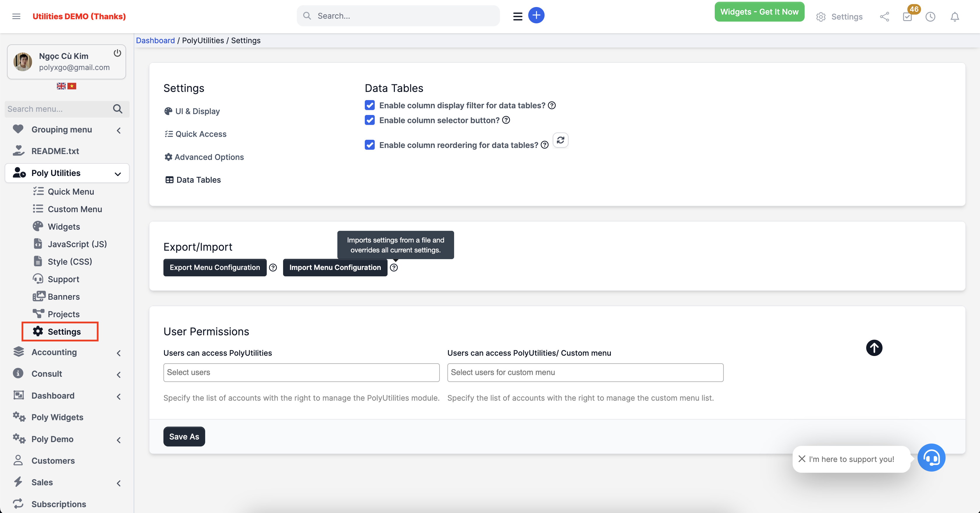Screen dimensions: 980x513
Task: Open the Quick Menu section in Poly Utilities
Action: click(71, 191)
